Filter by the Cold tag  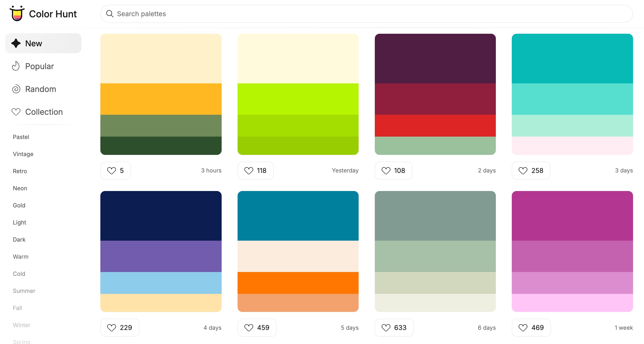click(19, 274)
